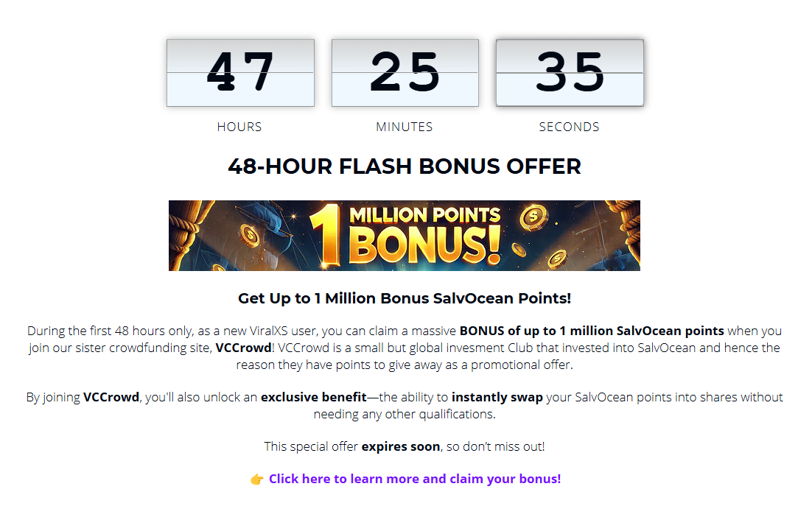Click the bold 'expires soon' text
Viewport: 812px width, 506px height.
[401, 446]
